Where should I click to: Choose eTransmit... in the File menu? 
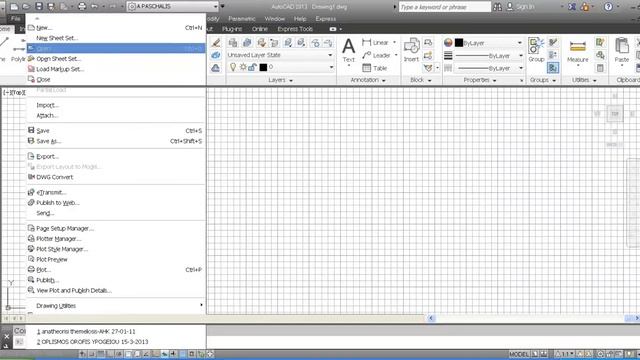click(116, 192)
